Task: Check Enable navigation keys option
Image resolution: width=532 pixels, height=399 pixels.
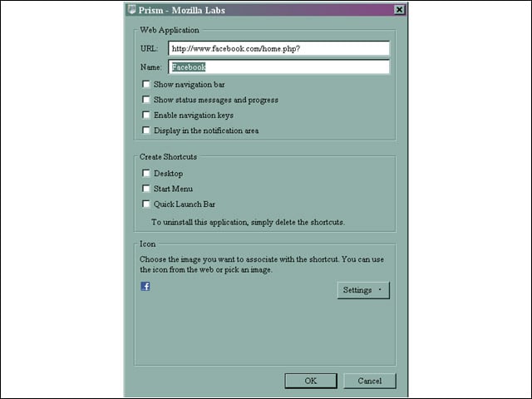Action: click(x=146, y=115)
